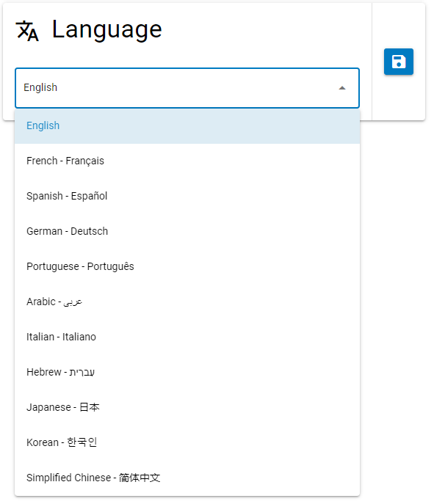This screenshot has height=504, width=434.
Task: Pick the Korean language option
Action: (x=187, y=442)
